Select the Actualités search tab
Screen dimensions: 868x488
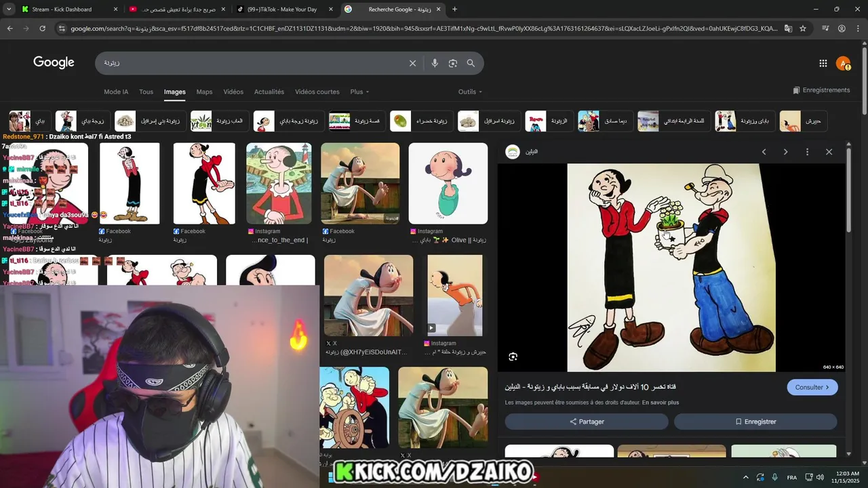269,91
